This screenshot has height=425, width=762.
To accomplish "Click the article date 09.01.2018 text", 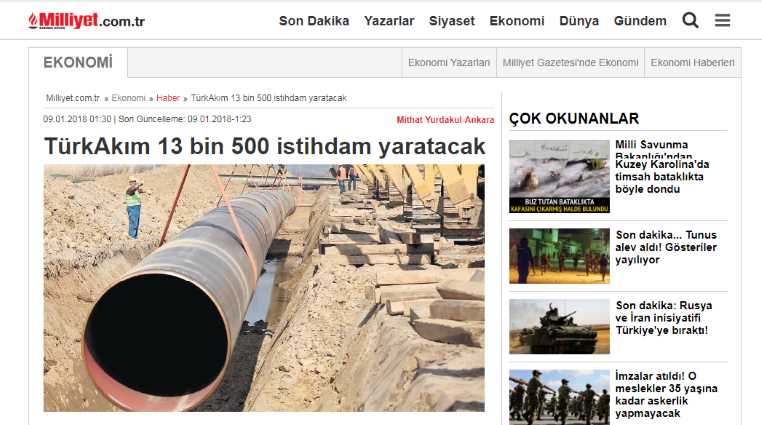I will [77, 119].
